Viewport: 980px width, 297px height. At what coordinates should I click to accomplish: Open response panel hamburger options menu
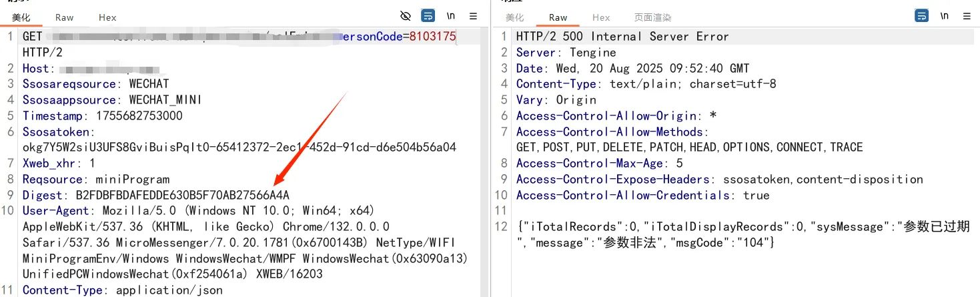(x=967, y=16)
